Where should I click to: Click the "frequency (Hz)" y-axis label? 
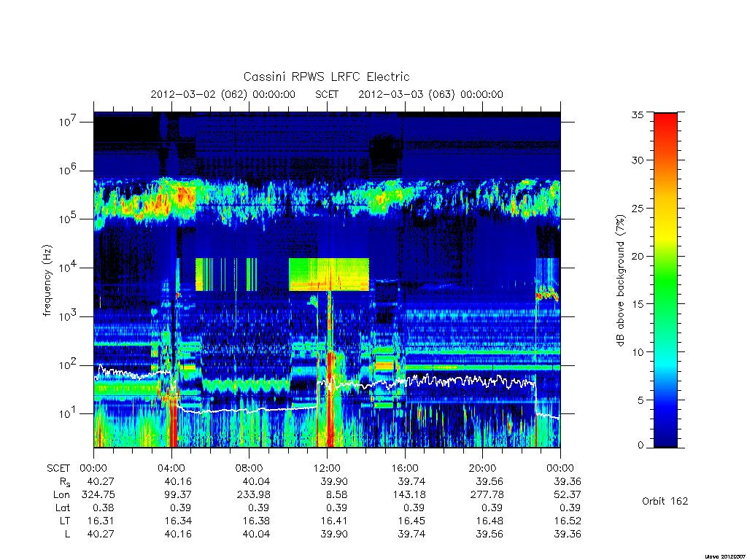tap(47, 281)
